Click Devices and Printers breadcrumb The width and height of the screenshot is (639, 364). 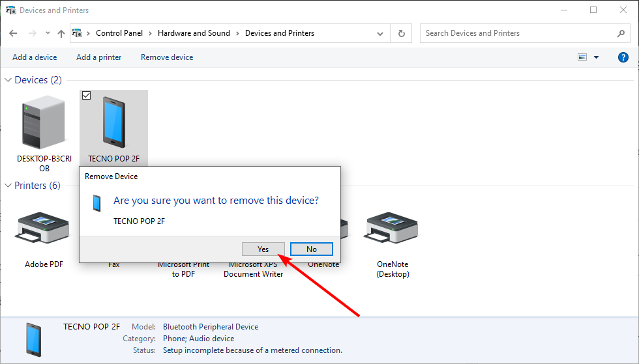tap(280, 33)
